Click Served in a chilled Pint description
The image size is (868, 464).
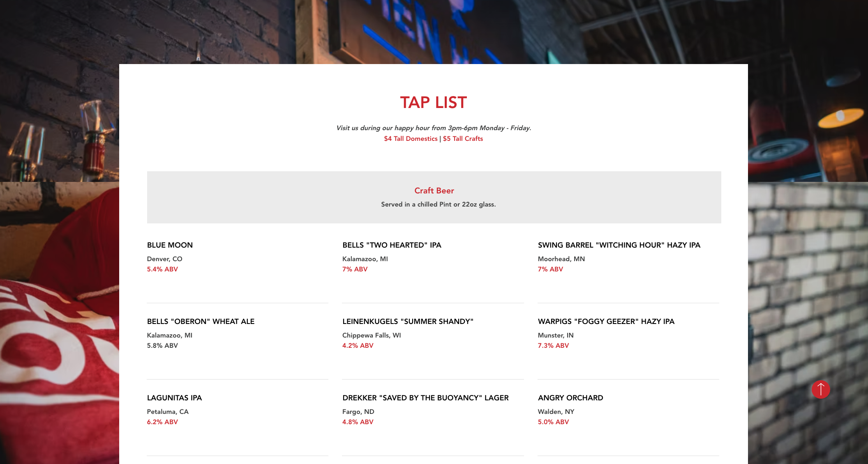pyautogui.click(x=438, y=204)
